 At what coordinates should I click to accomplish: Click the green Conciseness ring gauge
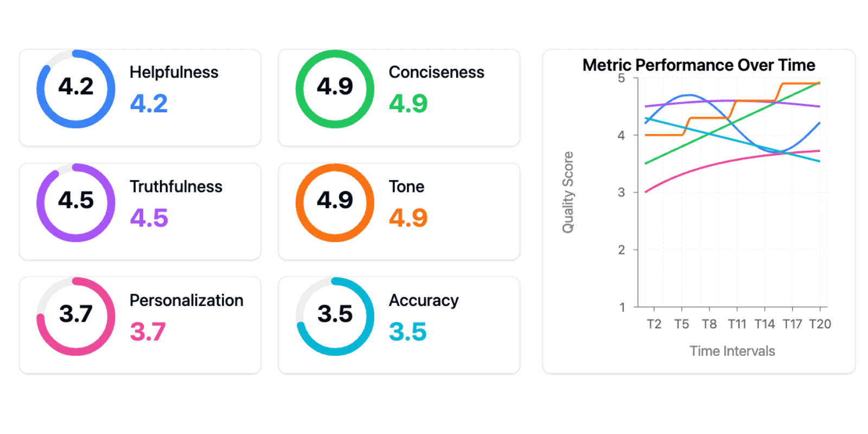[x=335, y=89]
